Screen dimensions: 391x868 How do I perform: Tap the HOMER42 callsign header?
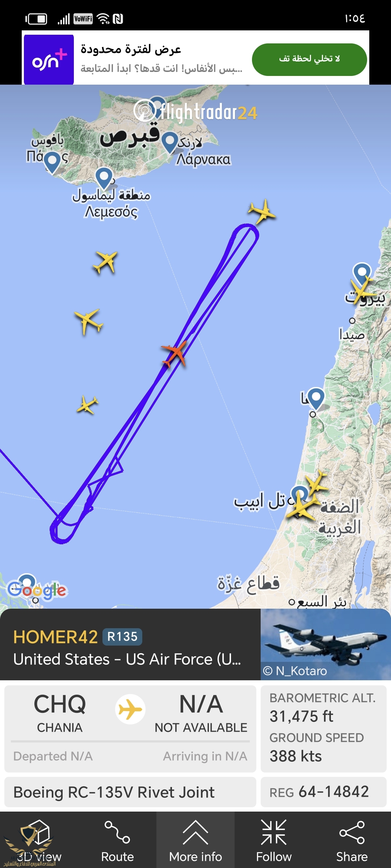(55, 637)
